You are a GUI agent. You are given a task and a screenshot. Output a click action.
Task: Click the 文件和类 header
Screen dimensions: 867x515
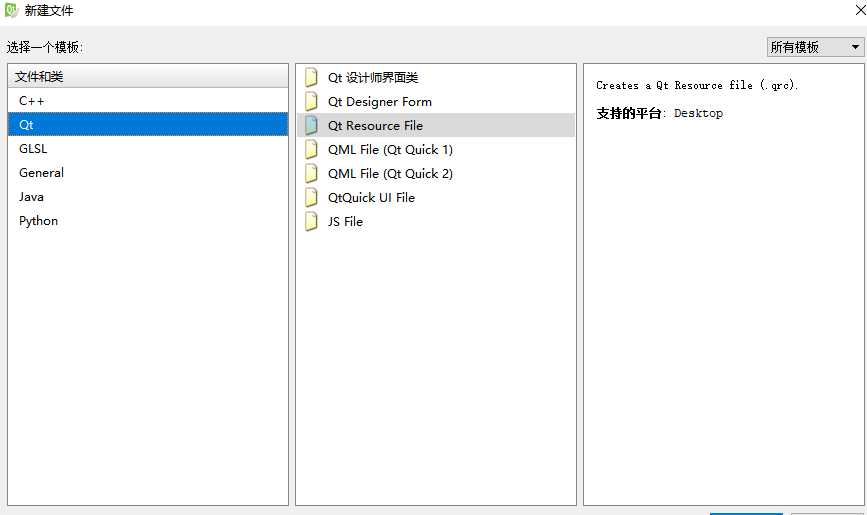point(148,76)
